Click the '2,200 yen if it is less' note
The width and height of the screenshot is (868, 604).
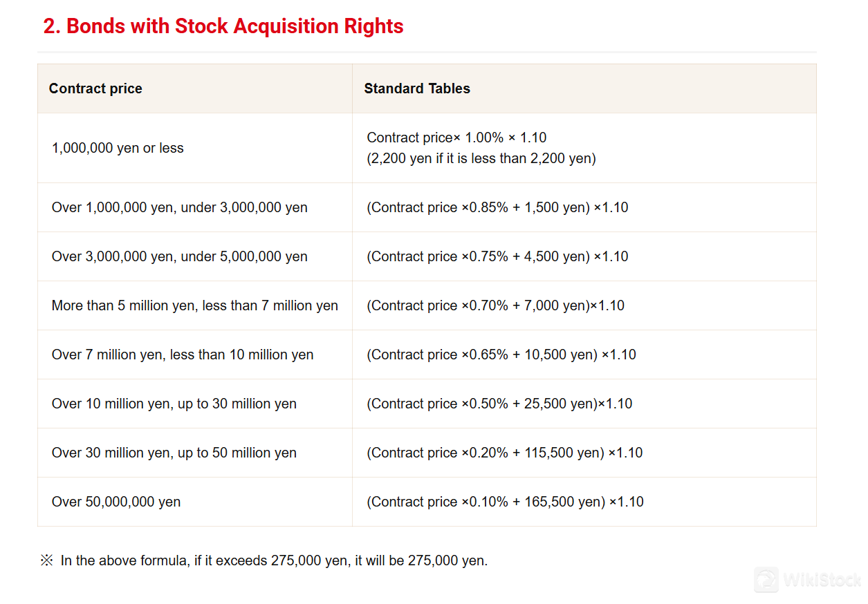point(481,158)
